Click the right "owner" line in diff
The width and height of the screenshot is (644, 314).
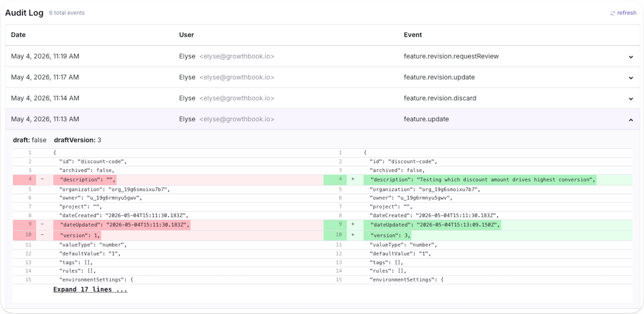click(x=411, y=198)
